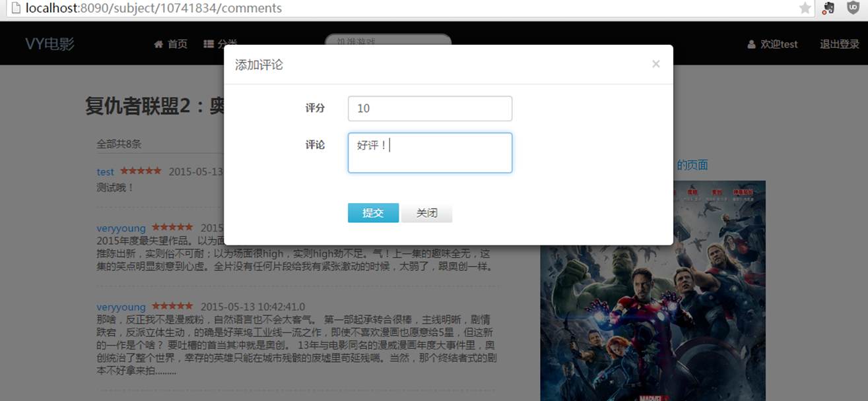
Task: Focus the 评论 comment text area
Action: pos(430,153)
